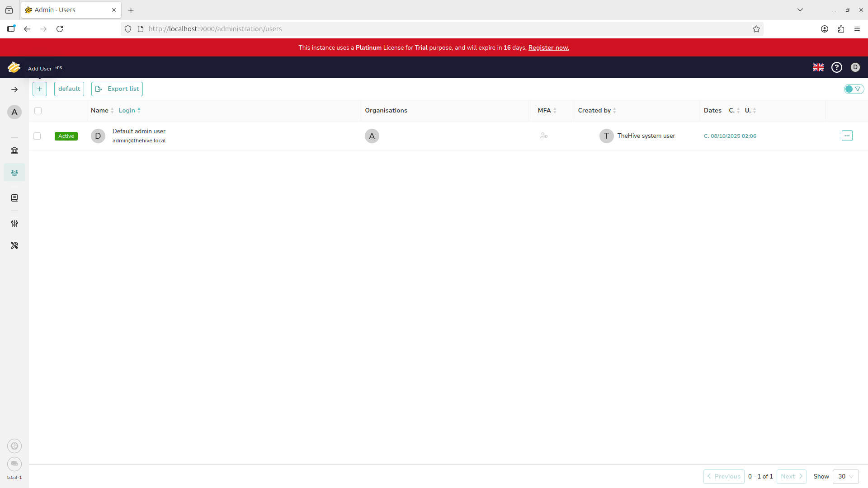Open Organisations bank icon in sidebar
The image size is (868, 488).
(x=14, y=150)
